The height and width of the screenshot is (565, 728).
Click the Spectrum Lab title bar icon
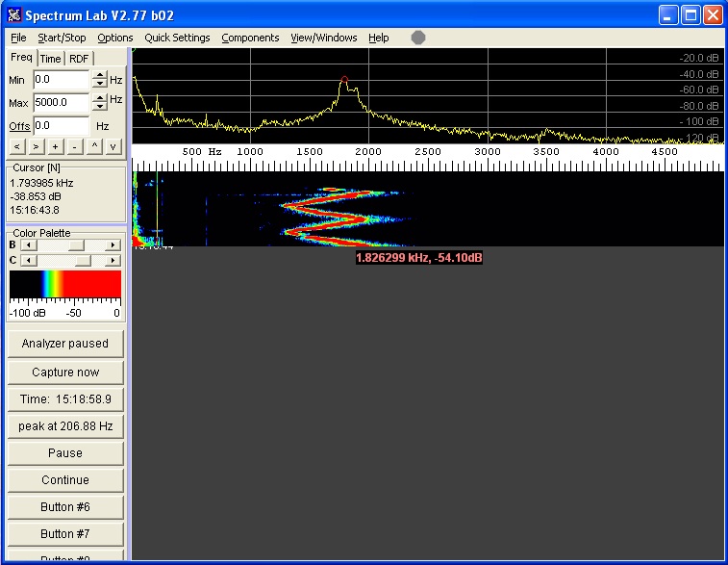point(13,15)
